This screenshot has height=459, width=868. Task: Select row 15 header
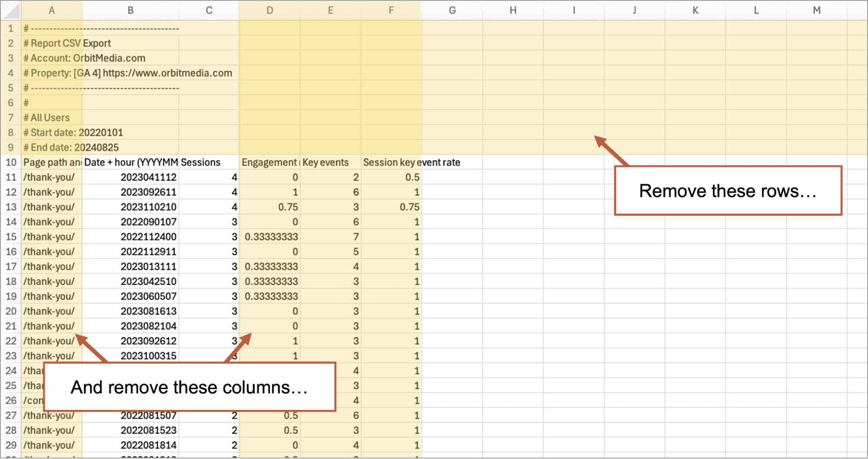pos(11,237)
